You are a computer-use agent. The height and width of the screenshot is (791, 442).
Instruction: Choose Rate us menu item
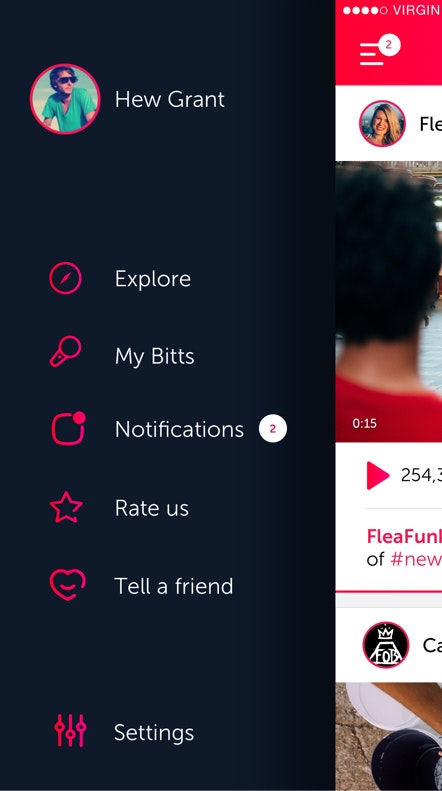coord(152,508)
